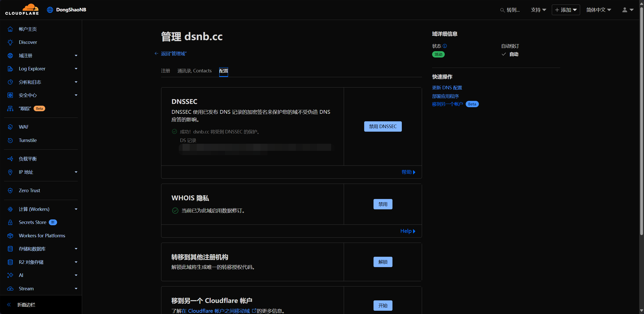The image size is (644, 314).
Task: Open the Secrets Store lock icon
Action: point(10,222)
